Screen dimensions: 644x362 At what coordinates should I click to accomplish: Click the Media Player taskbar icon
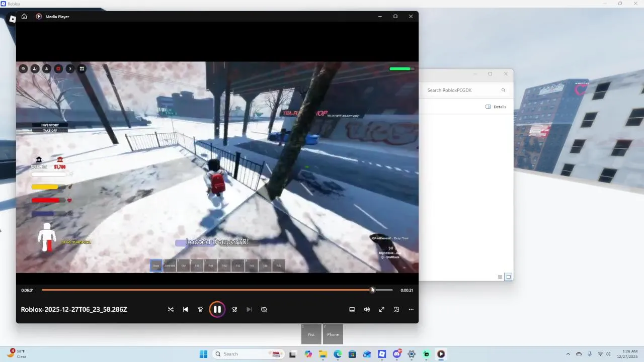(x=441, y=354)
